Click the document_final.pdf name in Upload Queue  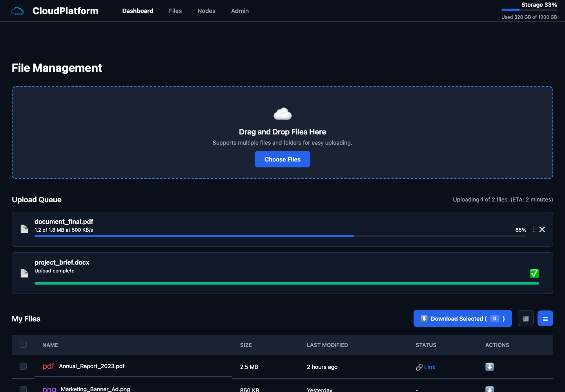(x=64, y=221)
